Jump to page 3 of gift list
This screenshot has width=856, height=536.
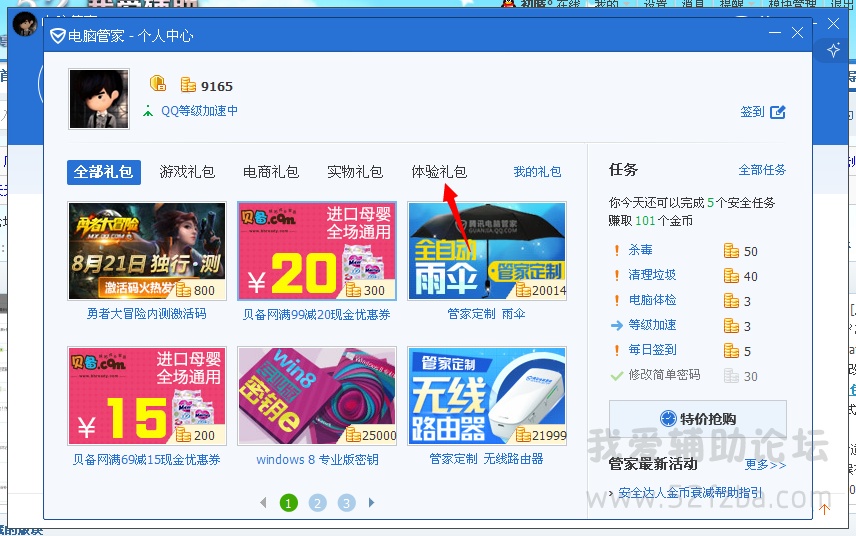coord(346,503)
